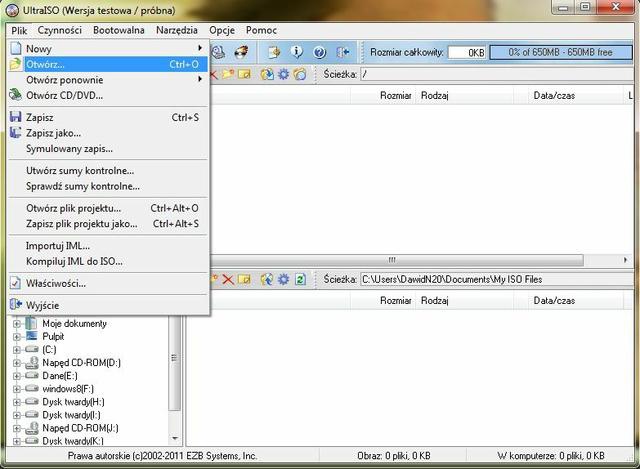Click the rename icon in image pane toolbar
The width and height of the screenshot is (640, 469).
click(244, 74)
